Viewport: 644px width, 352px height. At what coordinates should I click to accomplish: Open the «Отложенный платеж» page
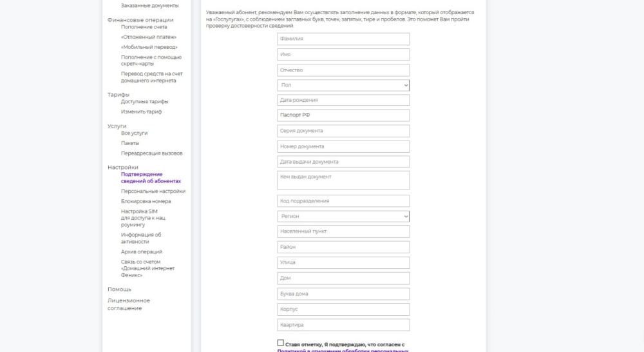point(149,37)
